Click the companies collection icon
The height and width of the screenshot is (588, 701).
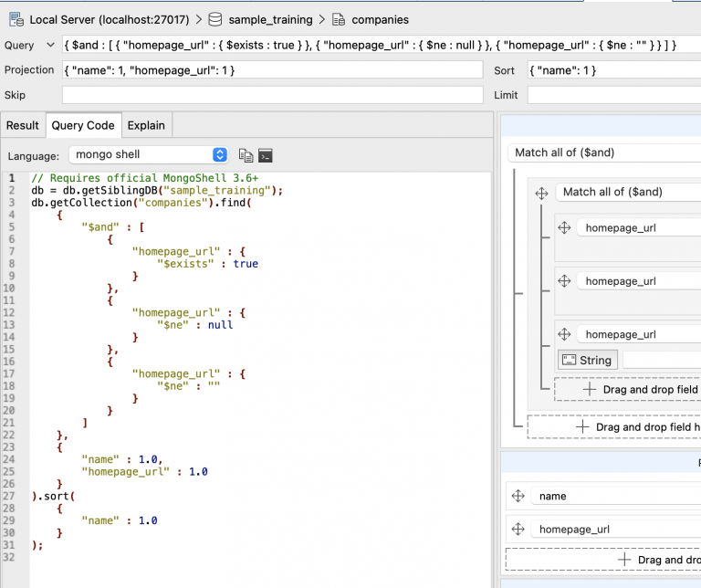(339, 20)
